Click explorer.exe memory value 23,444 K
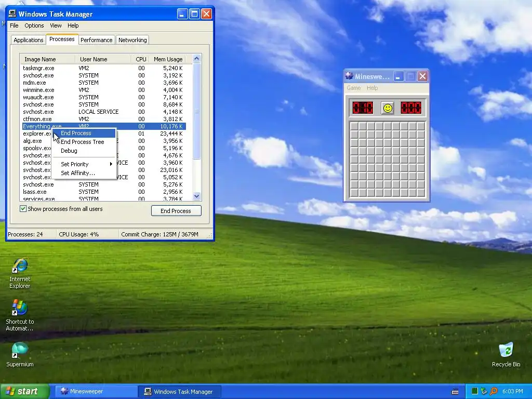Viewport: 532px width, 399px height. coord(171,134)
